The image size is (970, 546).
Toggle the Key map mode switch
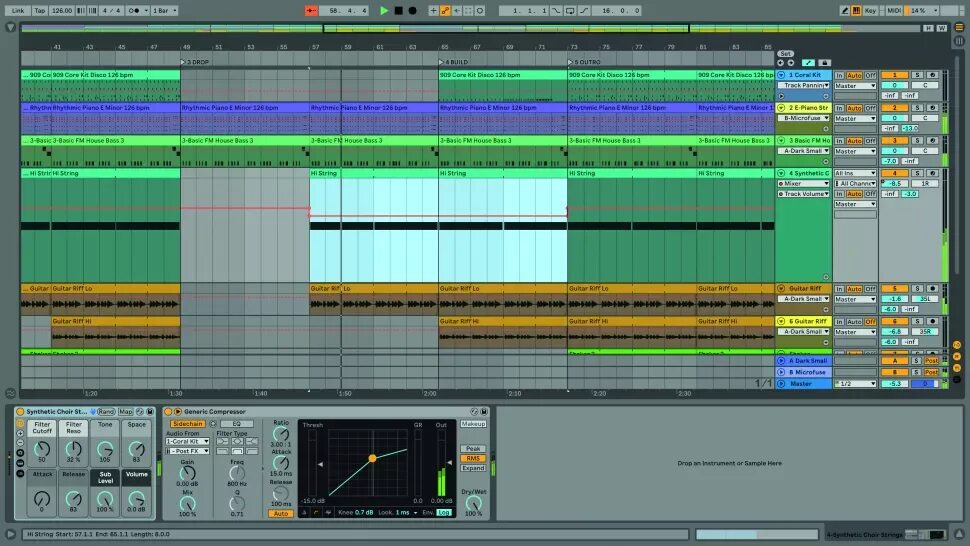coord(870,11)
